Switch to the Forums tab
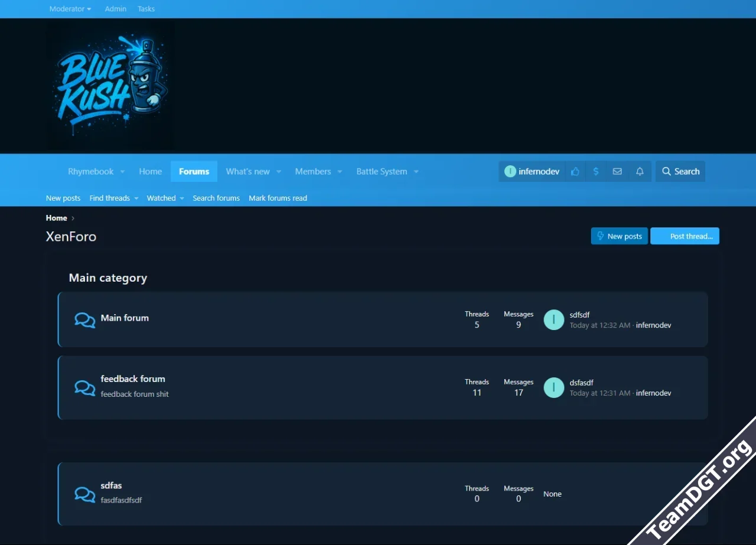 (194, 171)
